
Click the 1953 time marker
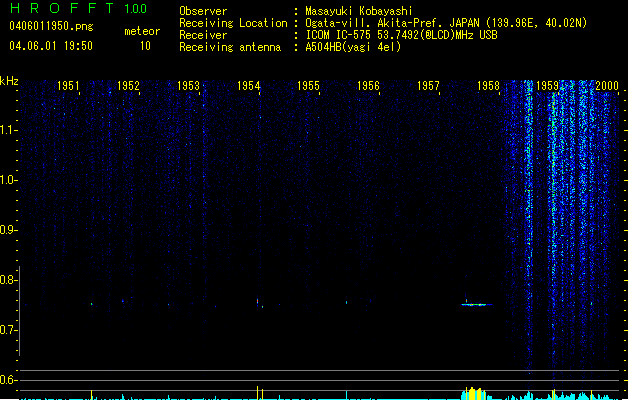[188, 86]
